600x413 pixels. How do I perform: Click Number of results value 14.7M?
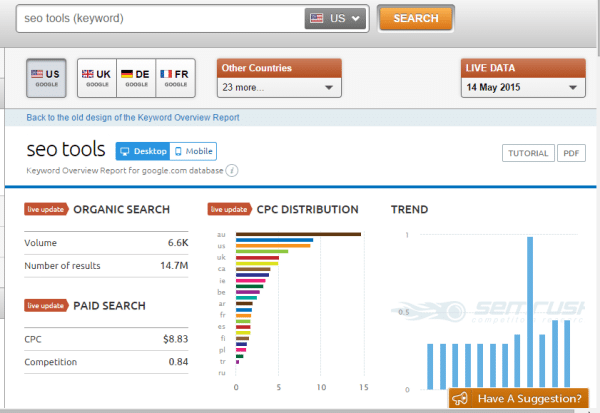174,265
